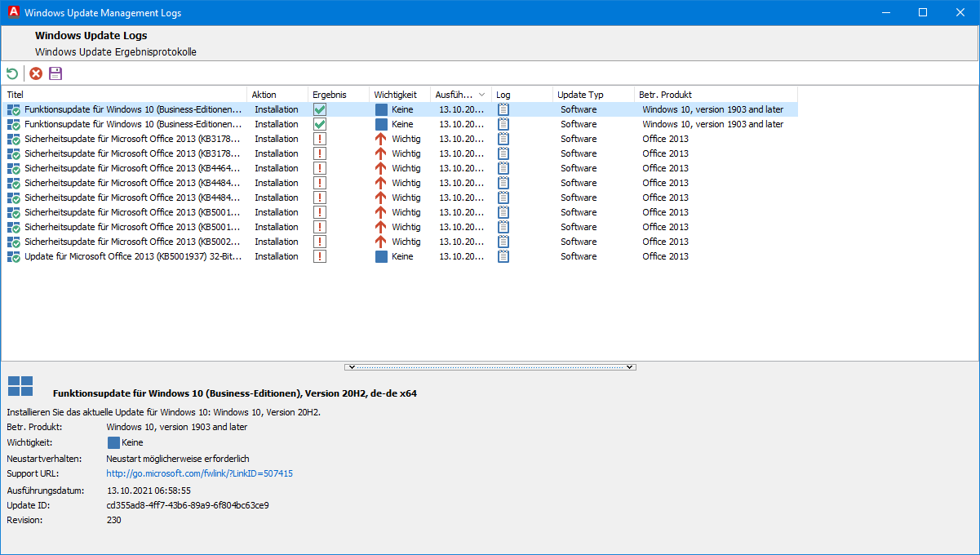Viewport: 980px width, 555px height.
Task: Click Neustart möglicherweise erforderlich text
Action: [x=178, y=459]
